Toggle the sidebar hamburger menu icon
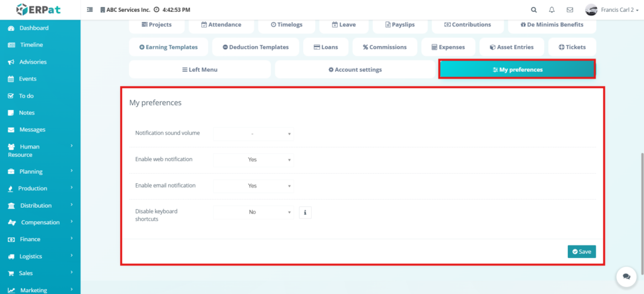Viewport: 644px width, 294px height. click(89, 10)
